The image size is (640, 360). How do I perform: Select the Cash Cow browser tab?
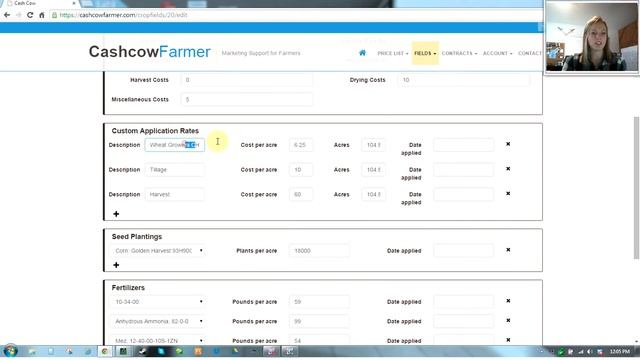[39, 3]
